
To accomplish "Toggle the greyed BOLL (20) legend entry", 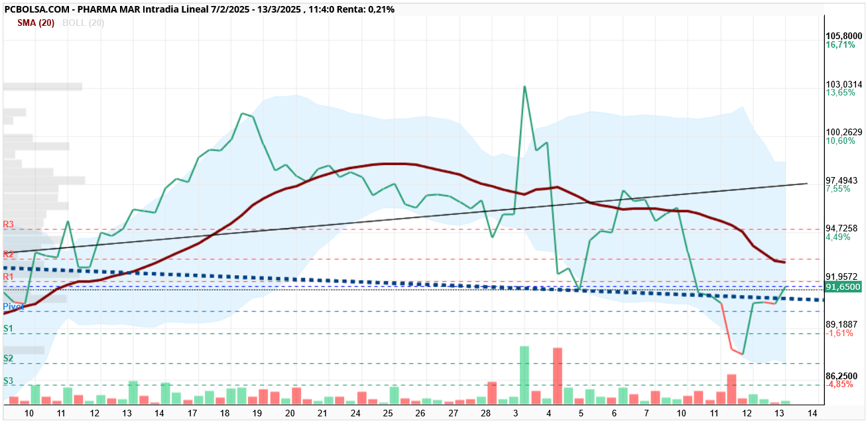I will point(84,23).
